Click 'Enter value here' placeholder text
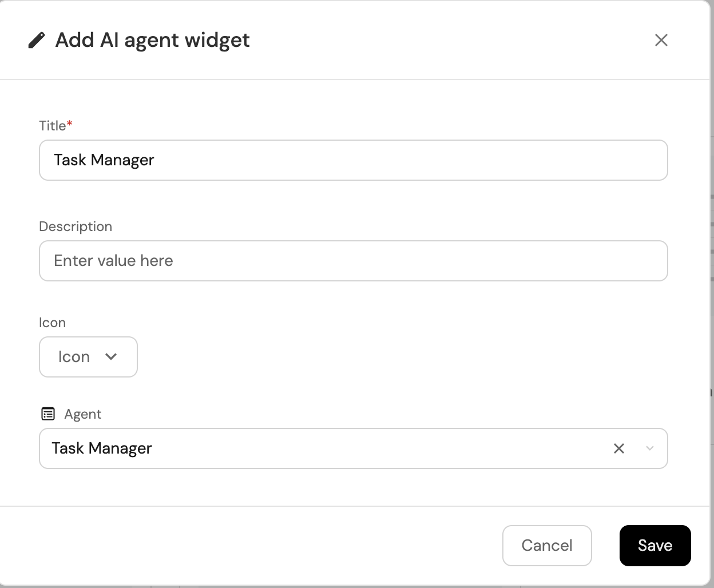 click(x=113, y=261)
